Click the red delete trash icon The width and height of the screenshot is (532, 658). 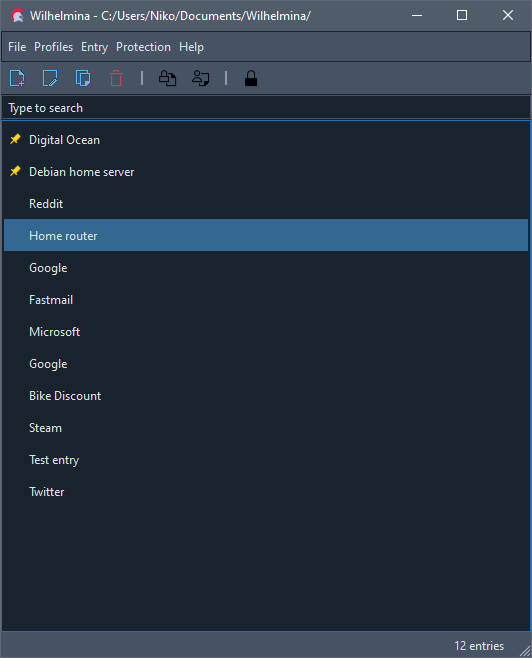[x=116, y=78]
